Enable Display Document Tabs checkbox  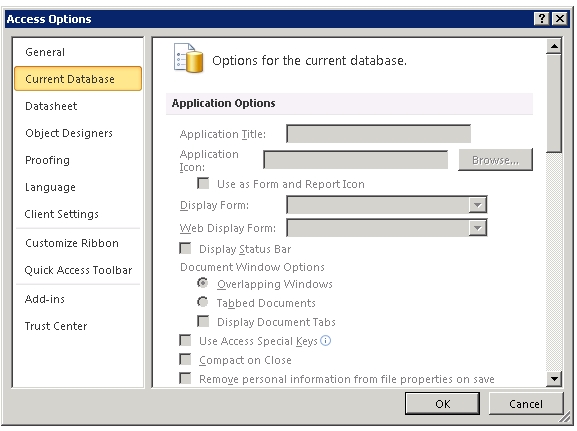tap(203, 321)
